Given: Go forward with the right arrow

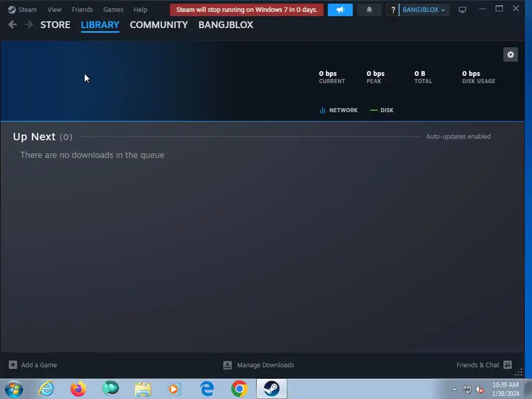Looking at the screenshot, I should 29,24.
